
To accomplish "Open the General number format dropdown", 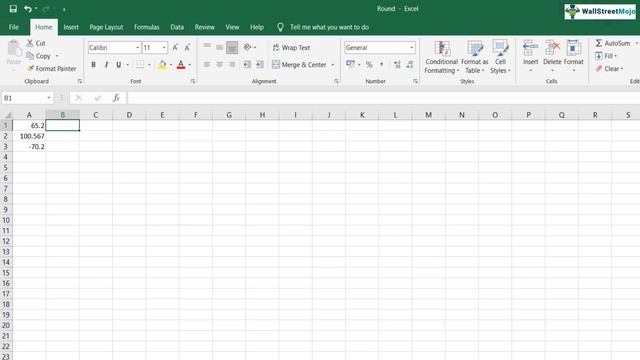I will point(411,47).
